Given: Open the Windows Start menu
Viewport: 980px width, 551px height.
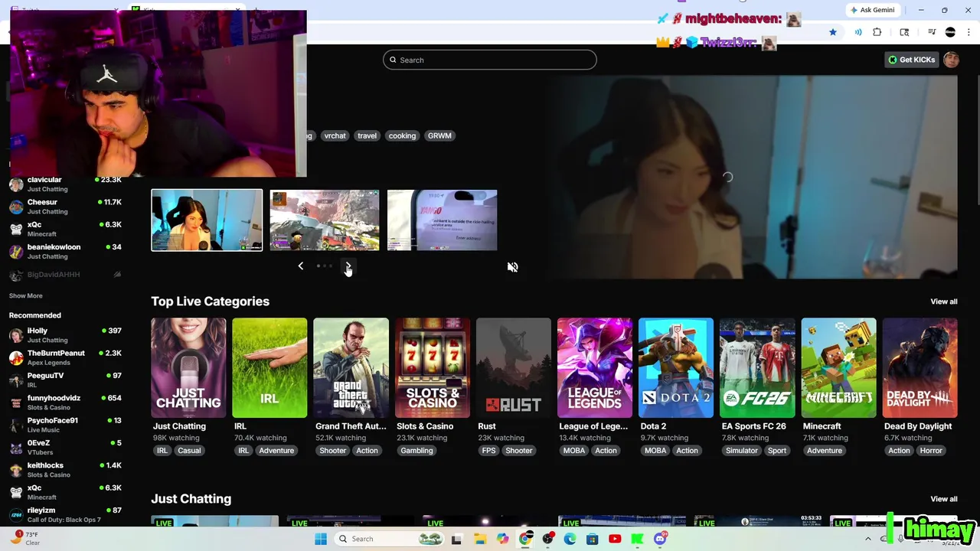Looking at the screenshot, I should click(321, 539).
